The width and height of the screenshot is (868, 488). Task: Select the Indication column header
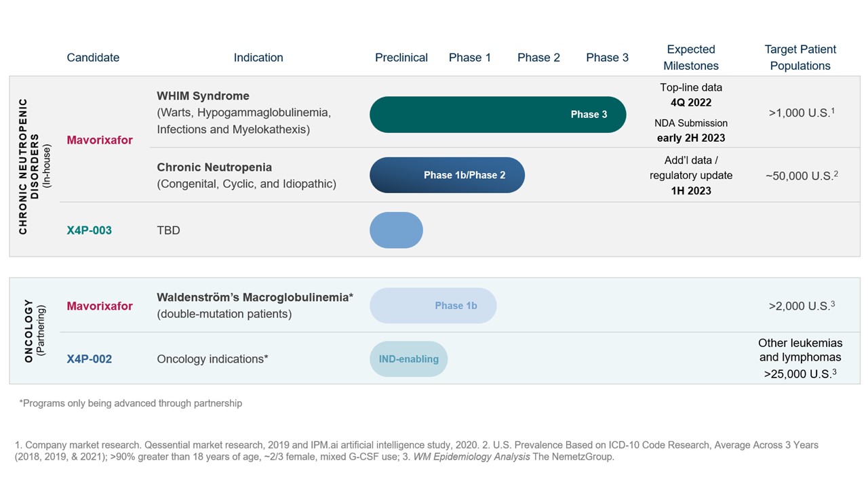tap(258, 58)
